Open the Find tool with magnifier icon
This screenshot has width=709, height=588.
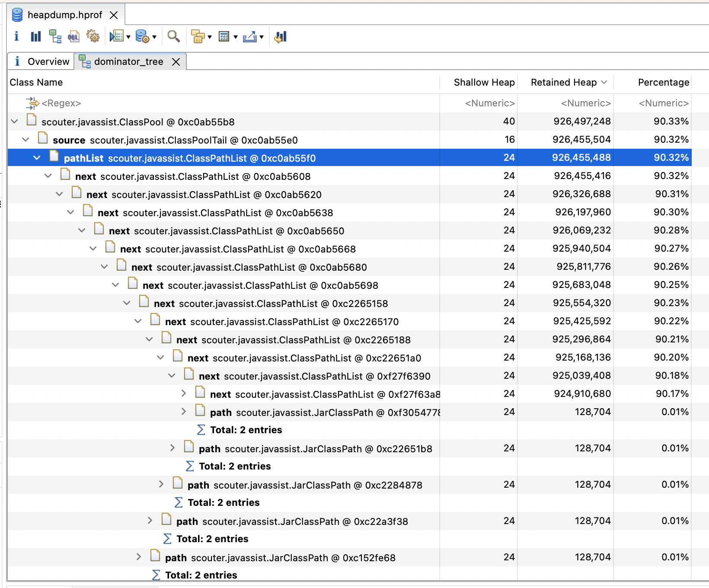click(173, 36)
